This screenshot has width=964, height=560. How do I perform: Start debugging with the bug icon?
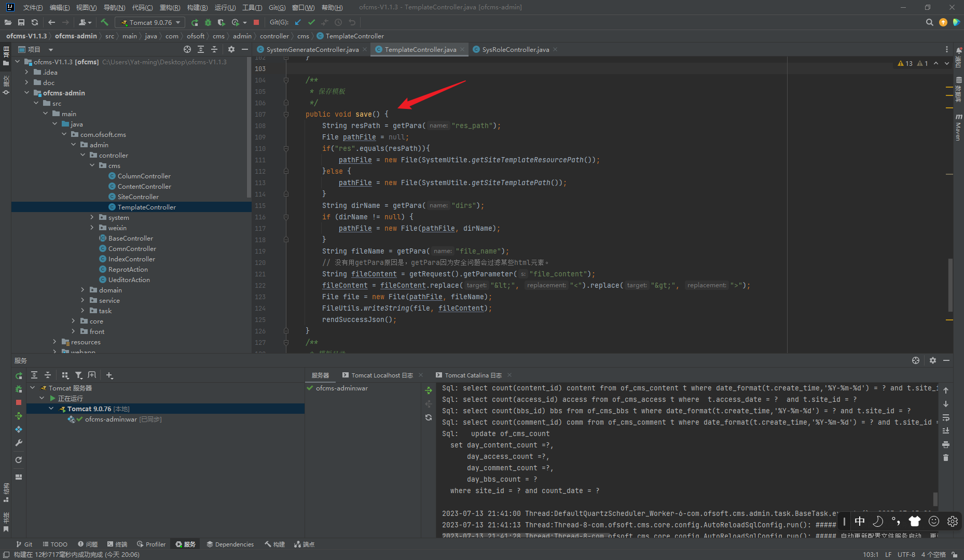[208, 22]
